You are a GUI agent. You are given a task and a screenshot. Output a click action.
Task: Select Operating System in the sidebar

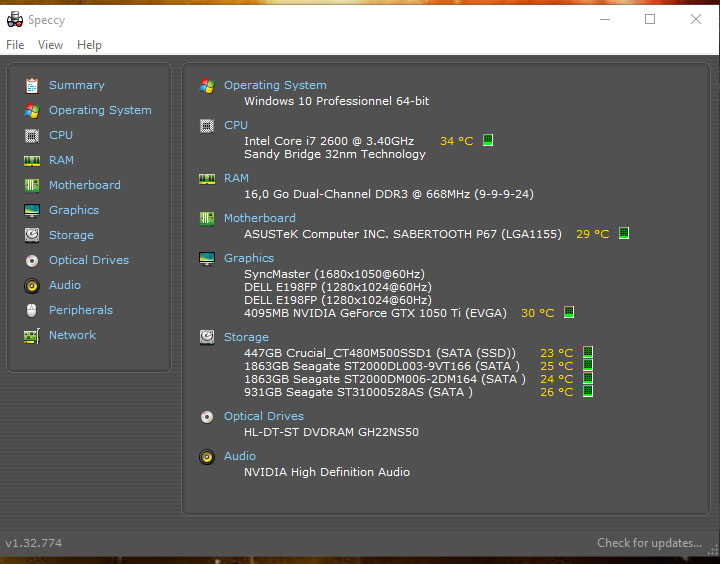[100, 110]
